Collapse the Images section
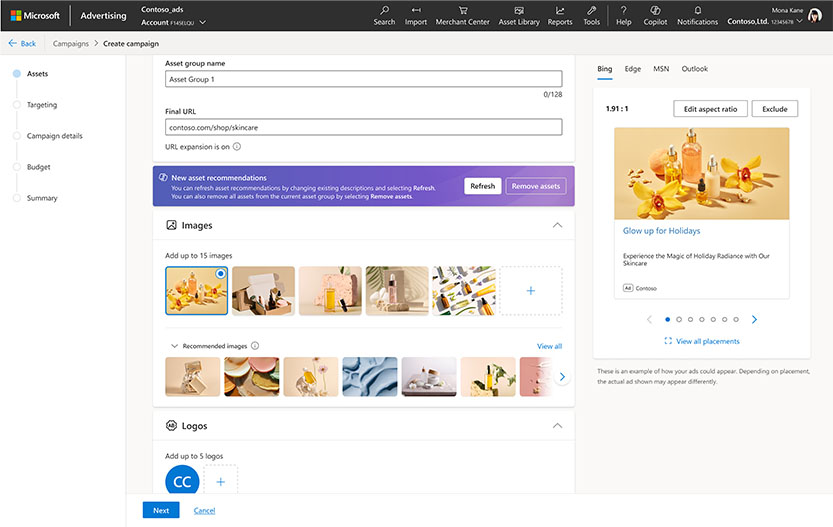The image size is (833, 527). pyautogui.click(x=557, y=225)
